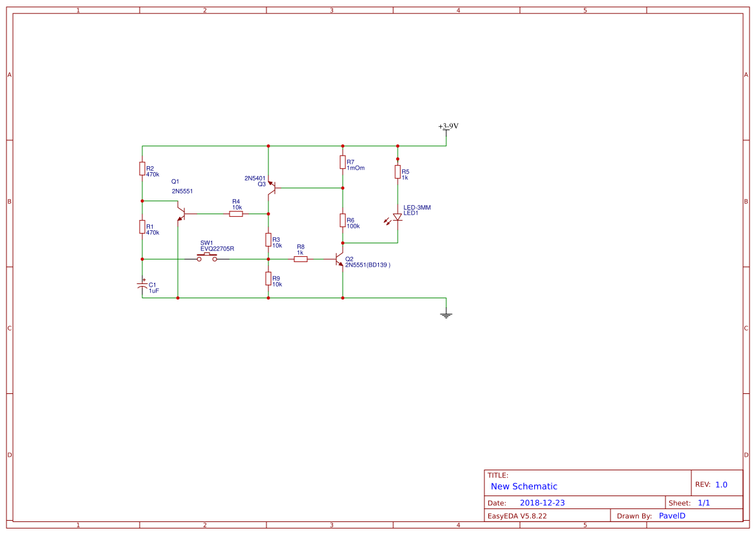The image size is (756, 535).
Task: Click the EVQ22705R switch label
Action: (x=217, y=249)
